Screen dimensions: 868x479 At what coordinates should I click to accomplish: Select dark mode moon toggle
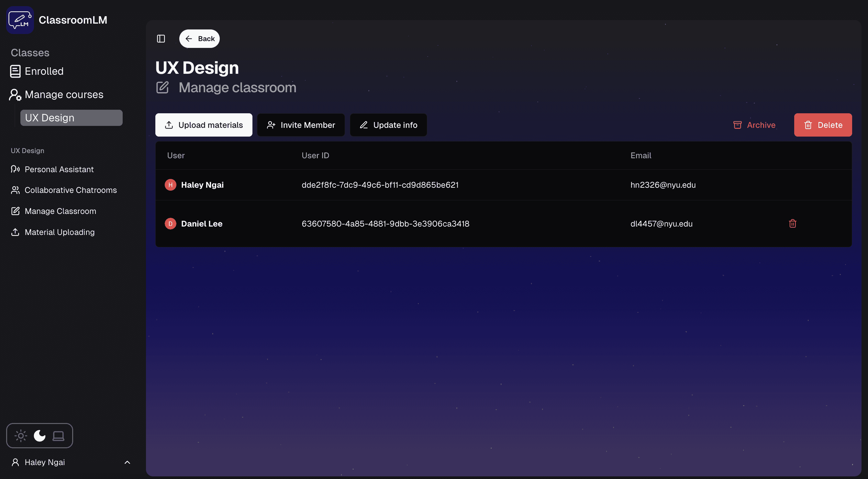pos(39,436)
